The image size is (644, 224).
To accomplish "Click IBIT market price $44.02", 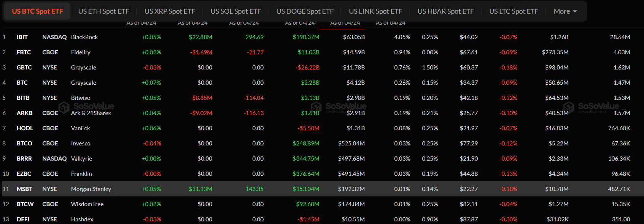I will 469,37.
